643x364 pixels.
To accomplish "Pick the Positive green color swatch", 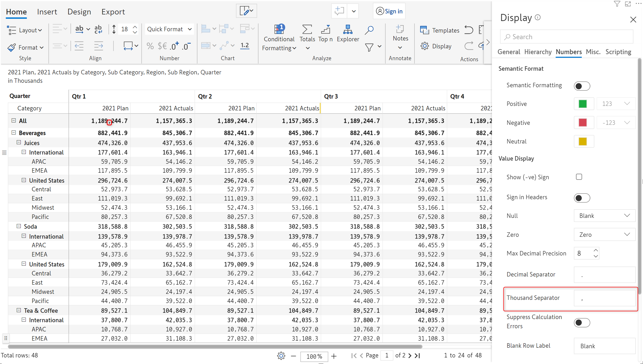I will point(583,104).
